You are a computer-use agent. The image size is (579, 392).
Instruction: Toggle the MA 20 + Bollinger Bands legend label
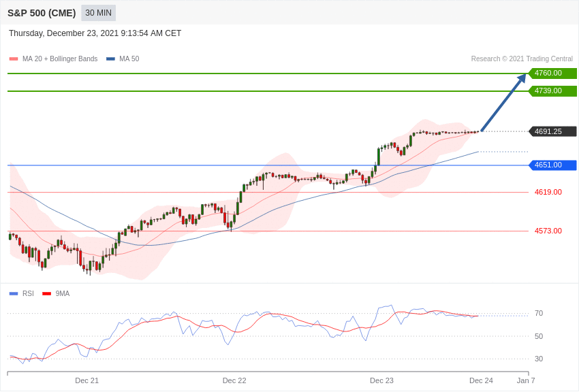pyautogui.click(x=60, y=59)
